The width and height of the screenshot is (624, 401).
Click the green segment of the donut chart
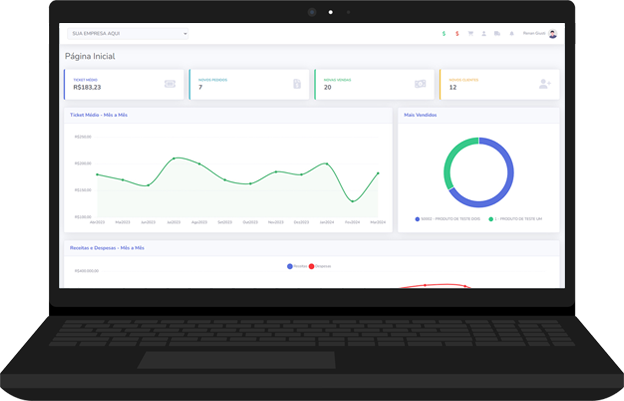tap(448, 160)
